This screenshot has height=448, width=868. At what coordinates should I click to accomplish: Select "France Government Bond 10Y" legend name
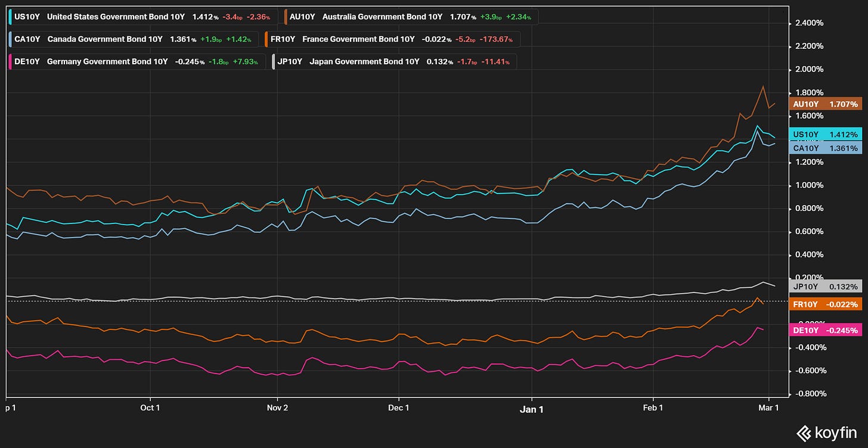[x=358, y=39]
